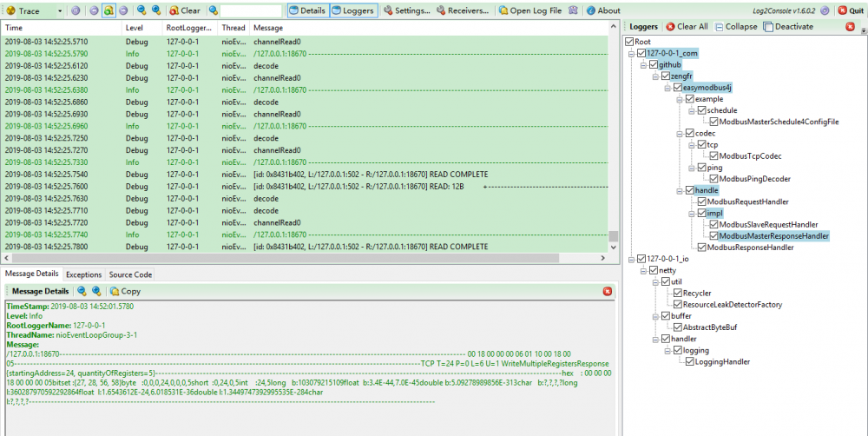The height and width of the screenshot is (436, 868).
Task: Toggle the Loggers panel button
Action: tap(354, 10)
